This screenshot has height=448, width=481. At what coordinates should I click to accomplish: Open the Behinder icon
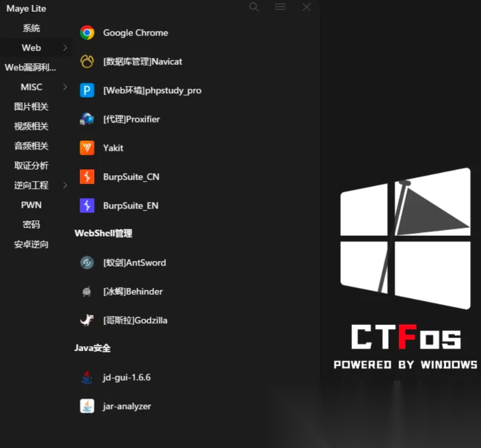pyautogui.click(x=87, y=292)
